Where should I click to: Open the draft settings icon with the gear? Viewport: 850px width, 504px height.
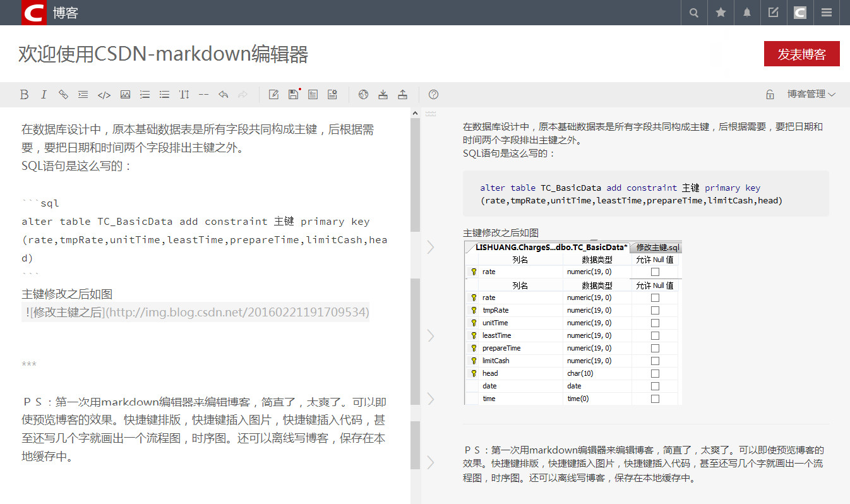click(332, 95)
